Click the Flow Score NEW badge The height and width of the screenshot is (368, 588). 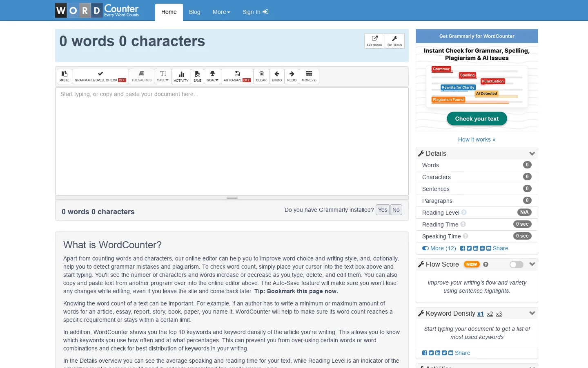coord(472,265)
